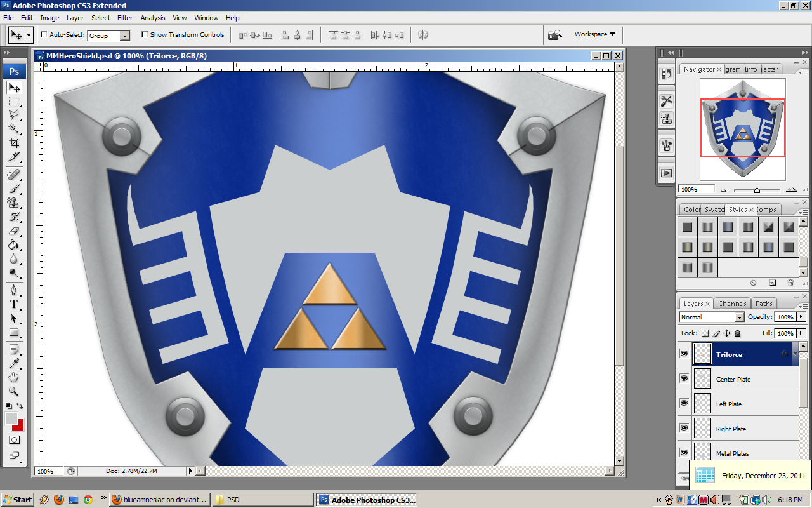
Task: Select the Rectangular Marquee tool
Action: (14, 102)
